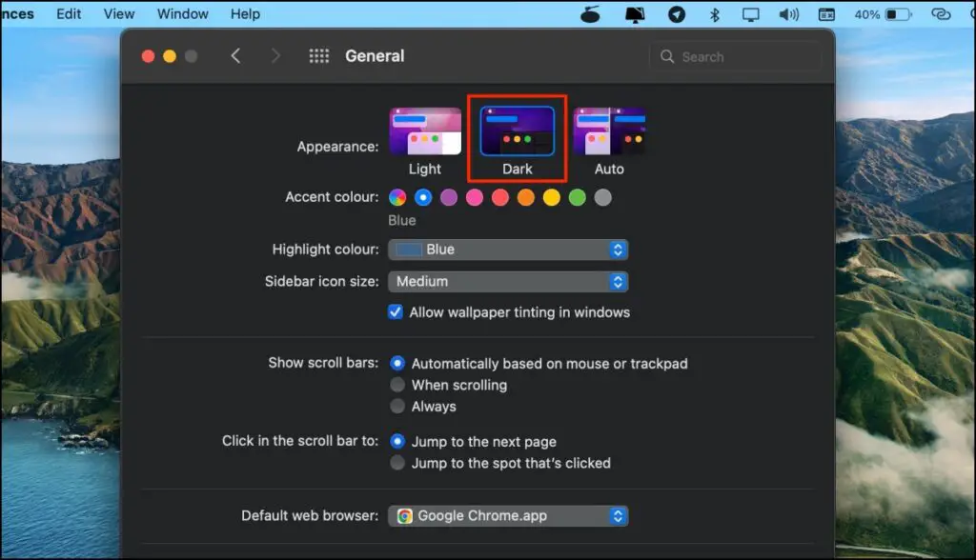Open the Default web browser dropdown

coord(508,515)
